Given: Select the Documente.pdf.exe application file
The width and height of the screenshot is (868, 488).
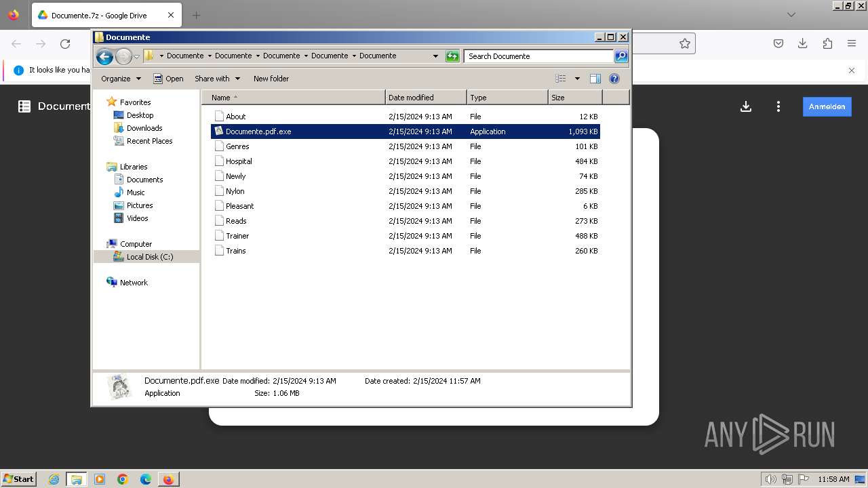Looking at the screenshot, I should pyautogui.click(x=406, y=131).
